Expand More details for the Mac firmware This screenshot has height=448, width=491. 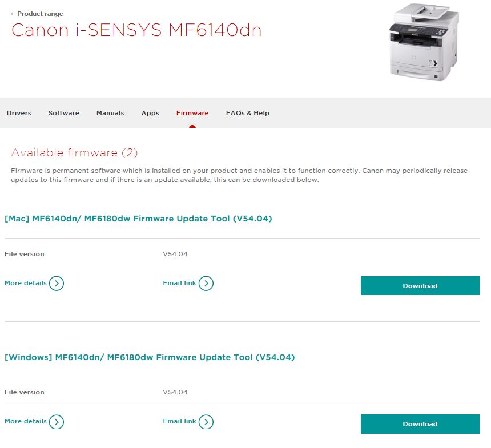[x=25, y=283]
